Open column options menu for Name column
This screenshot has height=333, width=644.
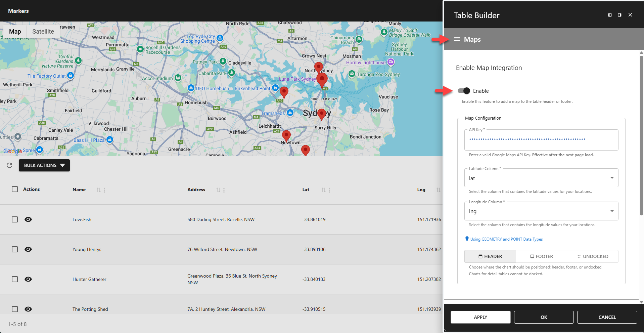click(x=104, y=190)
